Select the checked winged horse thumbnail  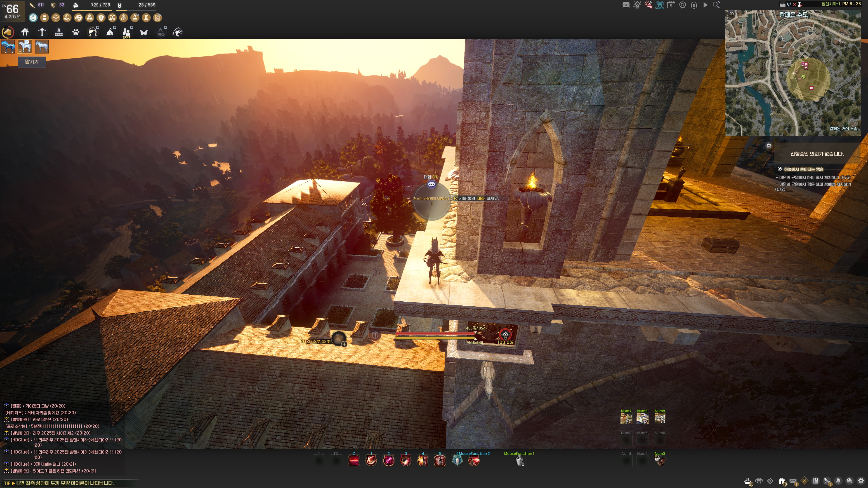click(25, 47)
